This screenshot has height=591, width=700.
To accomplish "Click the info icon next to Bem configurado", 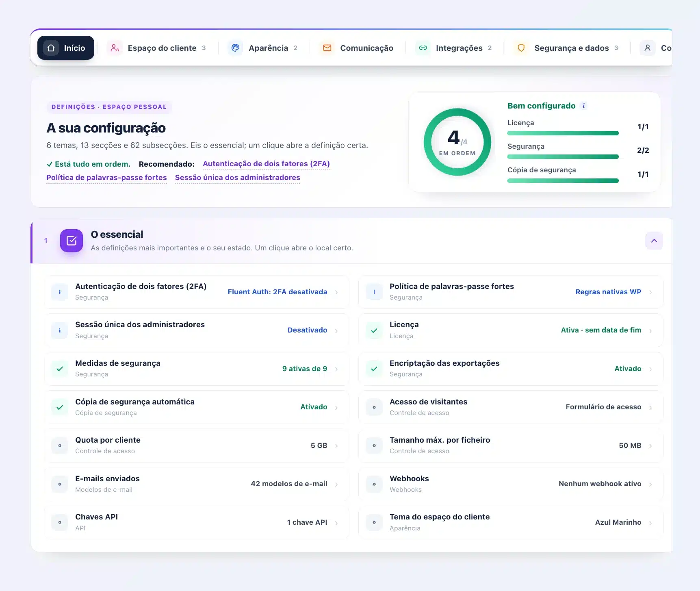I will (584, 106).
